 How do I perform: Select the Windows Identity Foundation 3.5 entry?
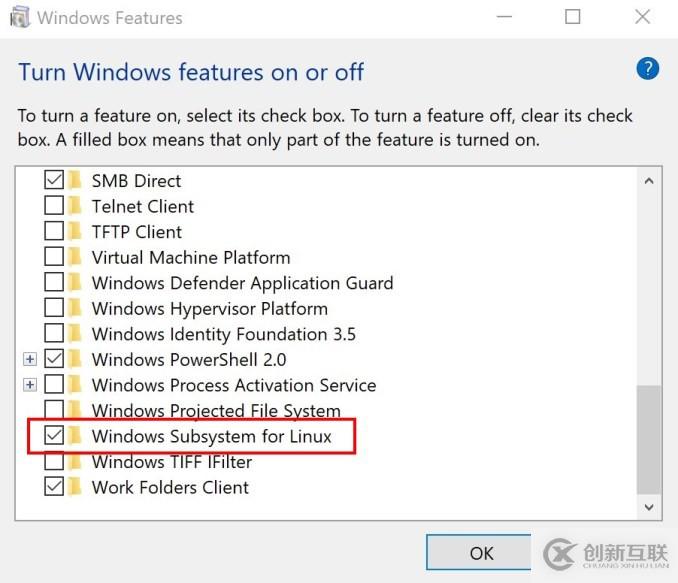(223, 334)
